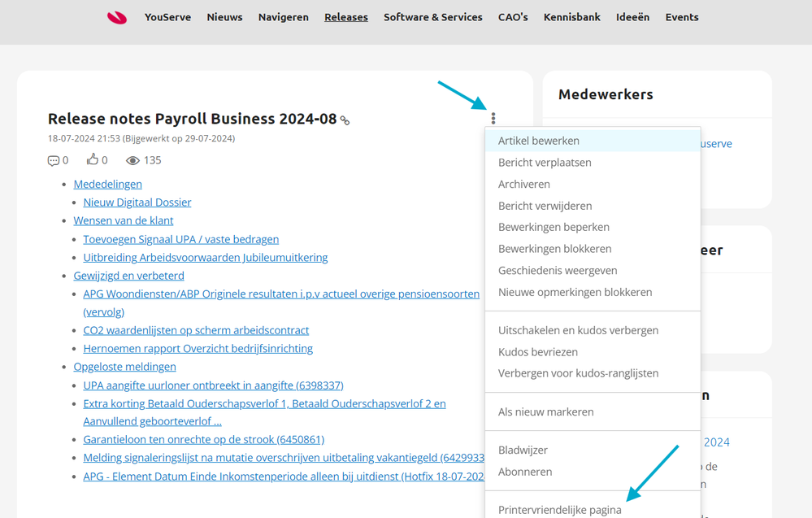The image size is (812, 518).
Task: Select Bewerkingen blokkeren option
Action: click(593, 249)
